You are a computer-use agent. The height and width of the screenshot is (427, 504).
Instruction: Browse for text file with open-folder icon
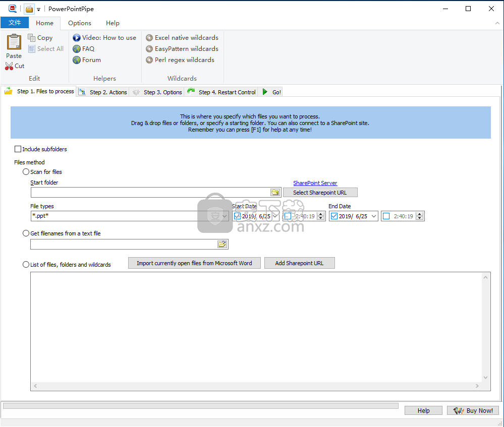coord(222,244)
